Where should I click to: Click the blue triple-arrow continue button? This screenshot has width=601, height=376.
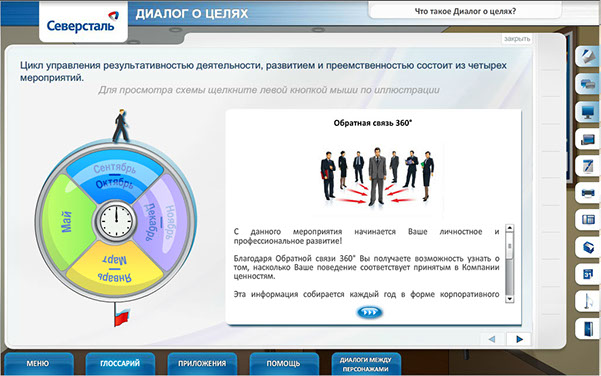[369, 312]
